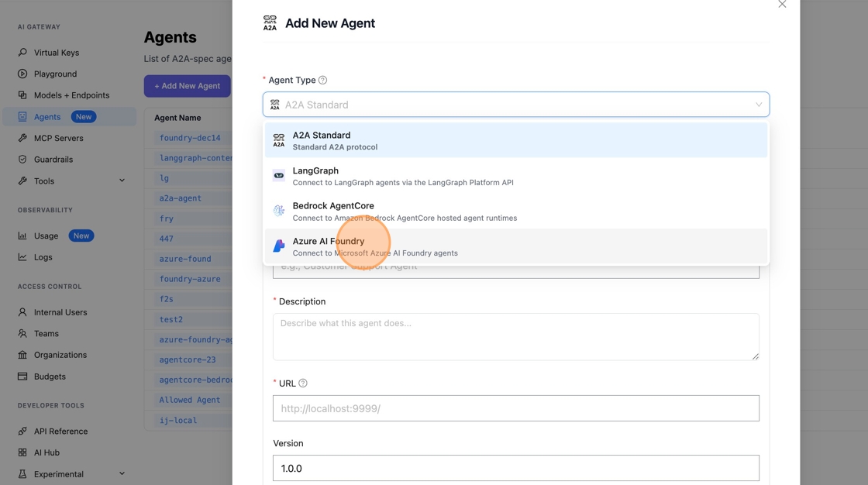Open the Internal Users page
The width and height of the screenshot is (868, 485).
tap(60, 312)
